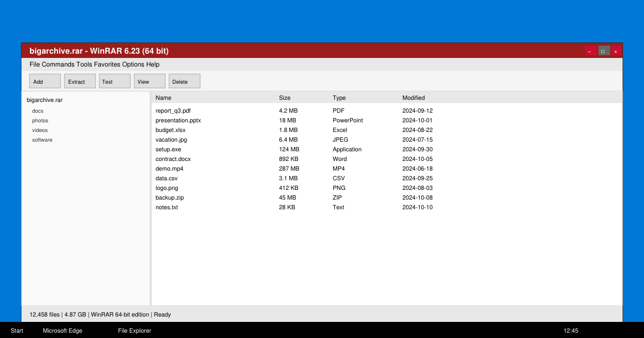This screenshot has width=644, height=338.
Task: Click the Excel type cell
Action: click(340, 130)
